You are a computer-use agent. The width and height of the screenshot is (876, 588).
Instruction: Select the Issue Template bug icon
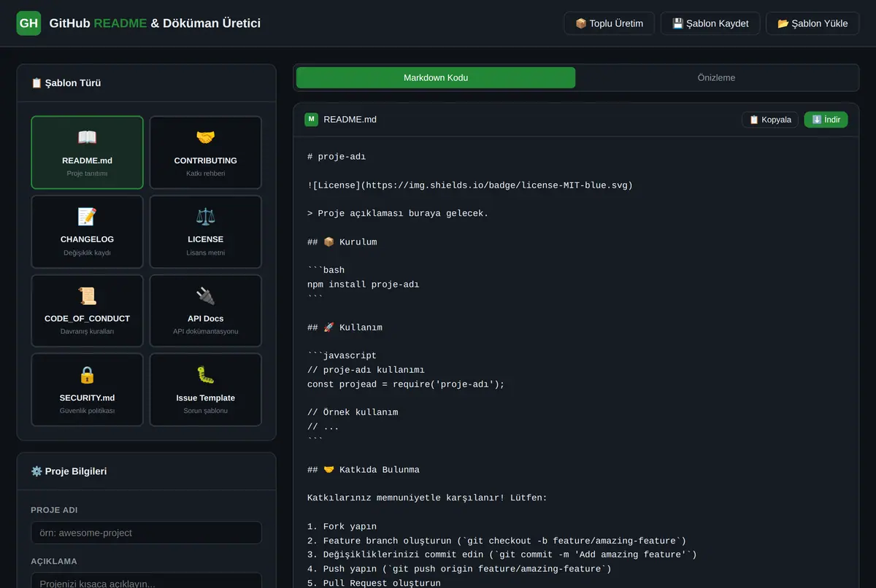click(205, 375)
